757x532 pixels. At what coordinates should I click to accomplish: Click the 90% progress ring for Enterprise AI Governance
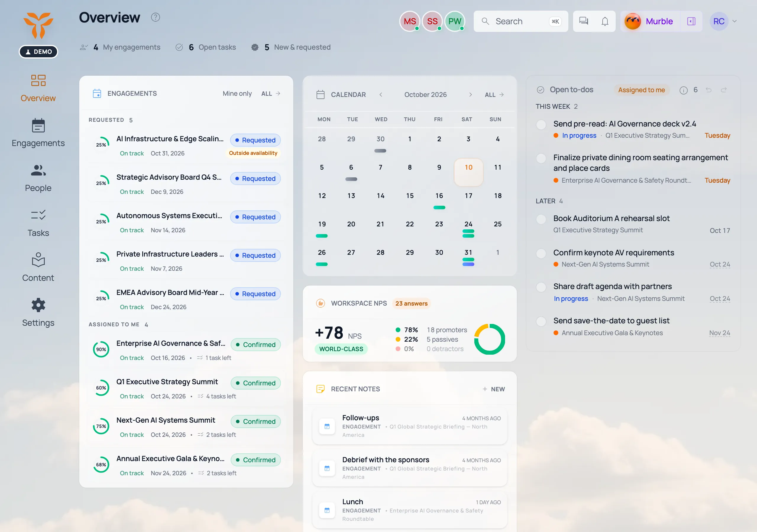pyautogui.click(x=101, y=349)
